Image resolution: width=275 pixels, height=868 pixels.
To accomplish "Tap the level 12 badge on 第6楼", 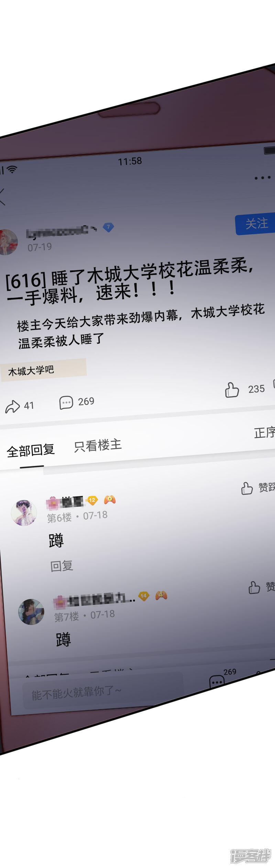I will (x=92, y=500).
